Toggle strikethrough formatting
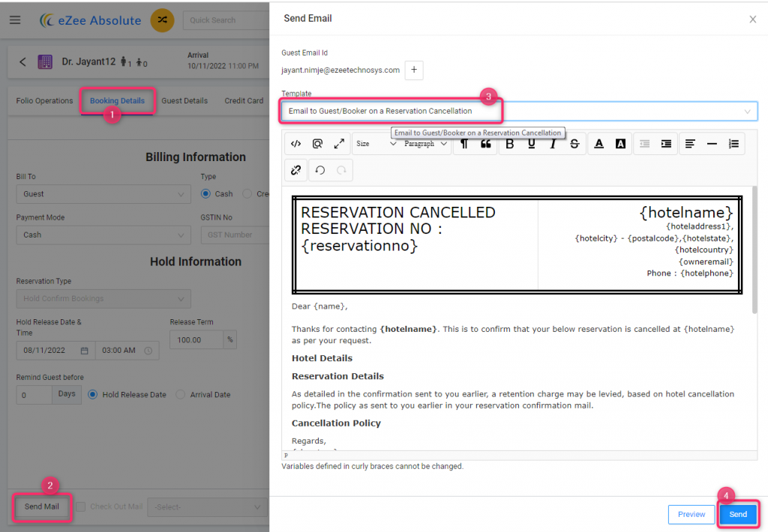The image size is (768, 532). pos(574,144)
